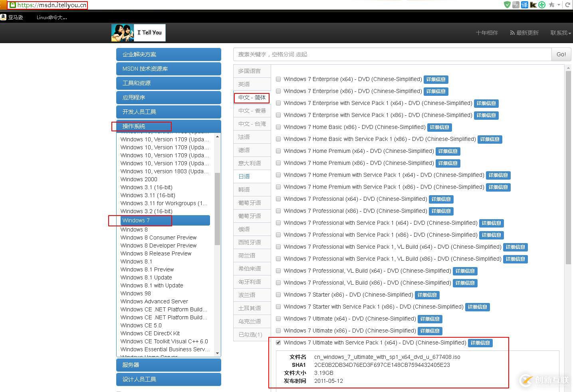The height and width of the screenshot is (392, 573).
Task: Click the up arrow of the OS list scrollbar
Action: point(217,137)
